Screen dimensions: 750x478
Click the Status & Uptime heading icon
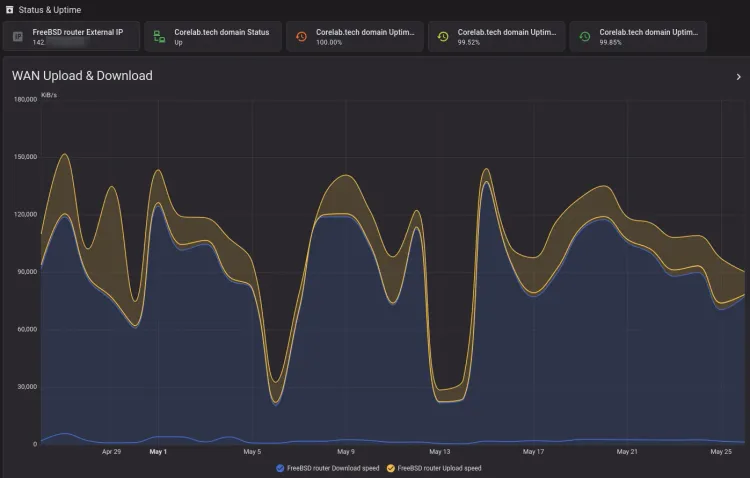pos(9,10)
